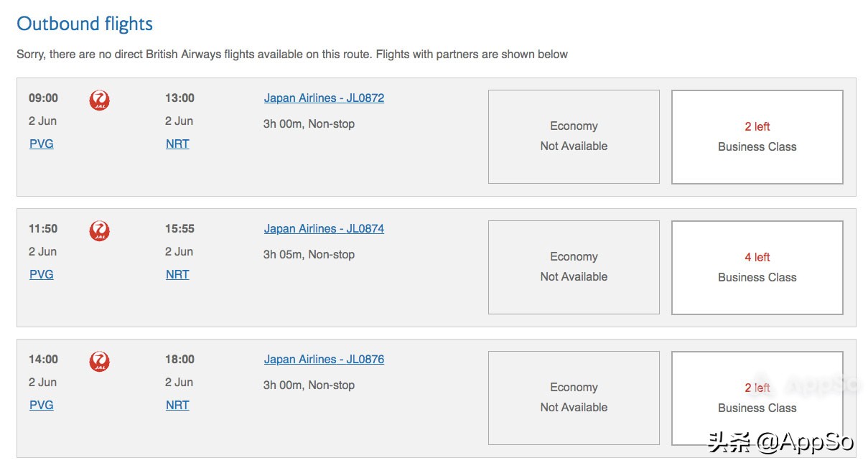Click PVG link for the 09:00 departure

click(x=42, y=144)
